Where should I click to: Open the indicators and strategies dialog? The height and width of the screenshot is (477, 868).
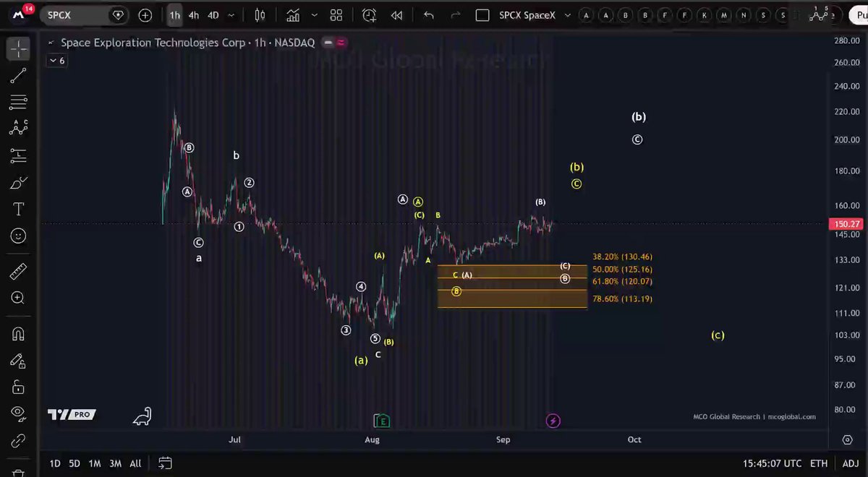pyautogui.click(x=293, y=15)
